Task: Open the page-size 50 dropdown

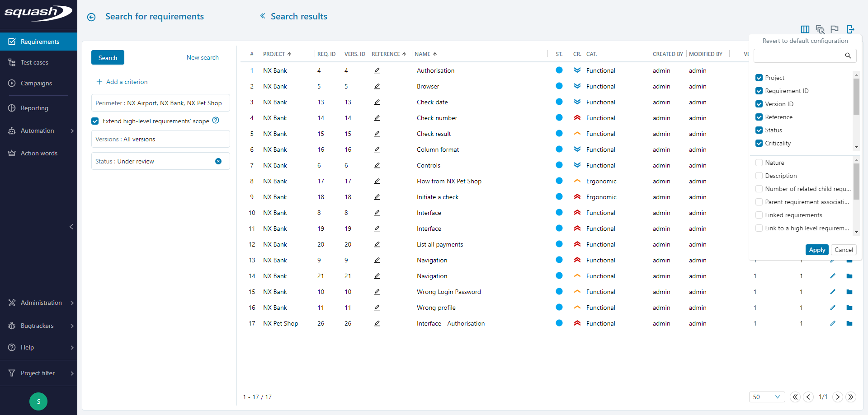Action: [767, 397]
